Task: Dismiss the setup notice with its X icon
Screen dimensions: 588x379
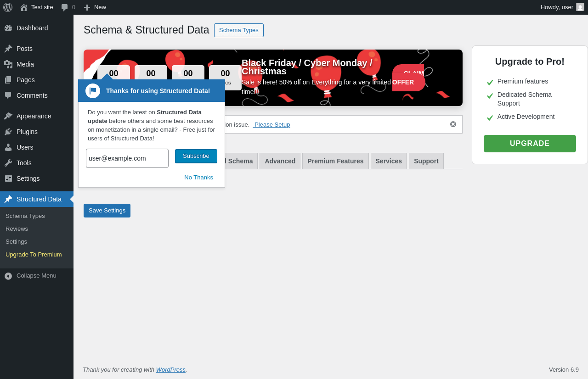Action: [x=453, y=124]
